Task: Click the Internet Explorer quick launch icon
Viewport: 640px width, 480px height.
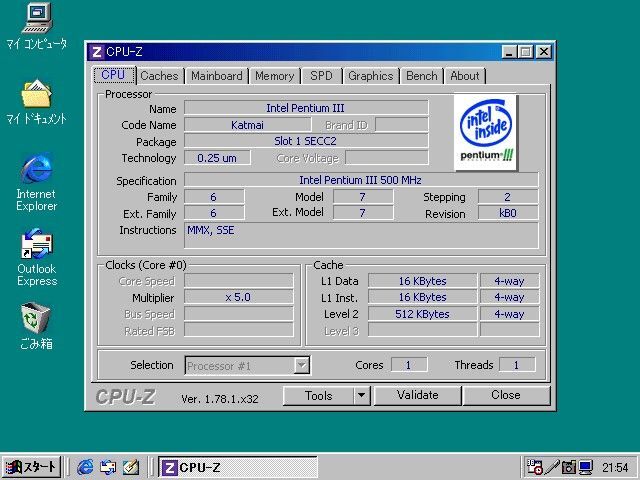Action: point(85,467)
